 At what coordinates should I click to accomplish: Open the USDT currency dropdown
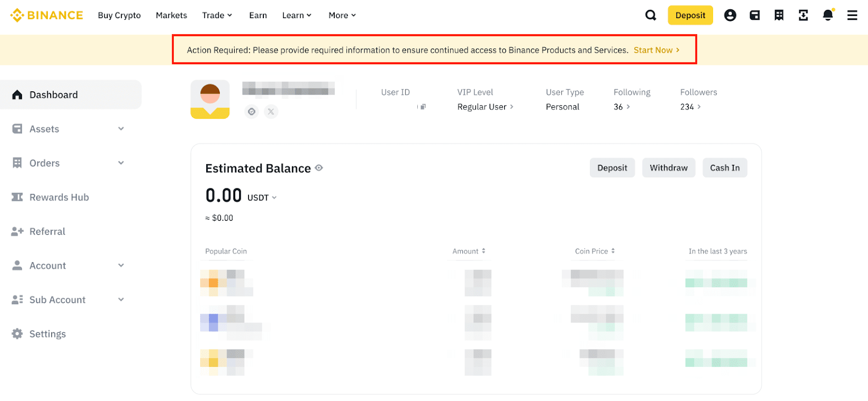point(262,198)
